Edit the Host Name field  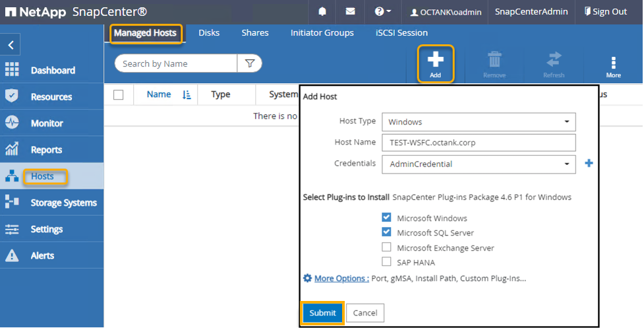(479, 143)
